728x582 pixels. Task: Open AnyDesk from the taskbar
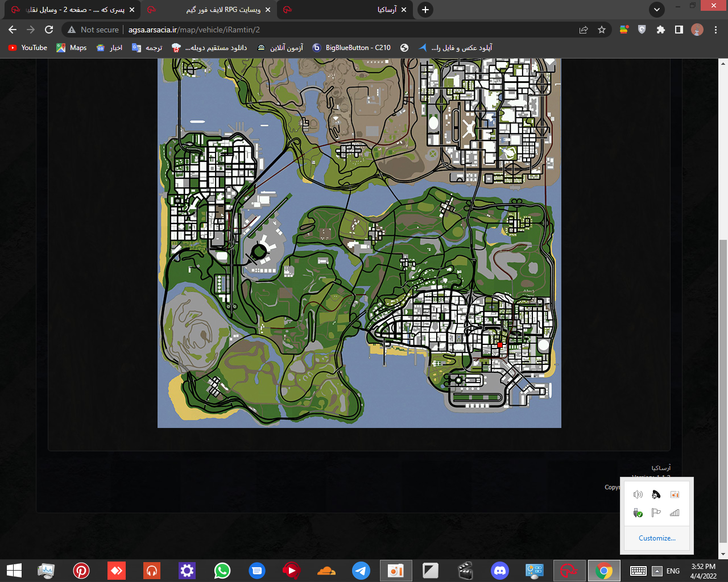pyautogui.click(x=117, y=571)
